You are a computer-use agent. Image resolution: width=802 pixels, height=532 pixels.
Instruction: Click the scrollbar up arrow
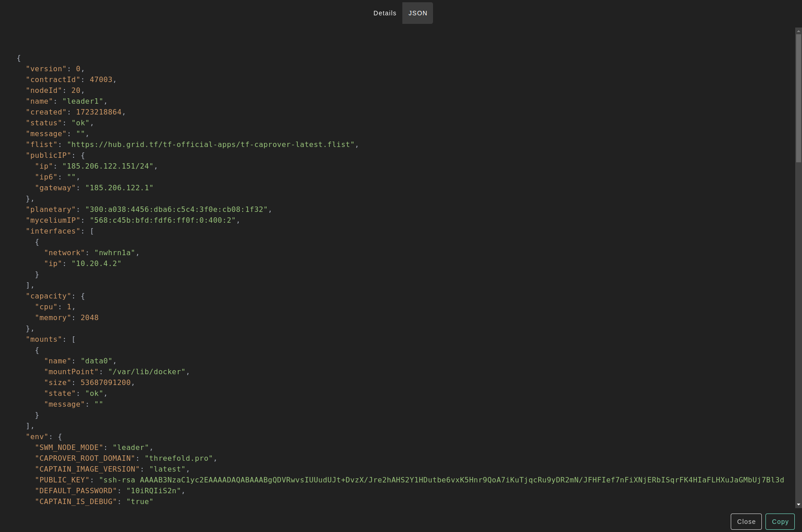[798, 31]
